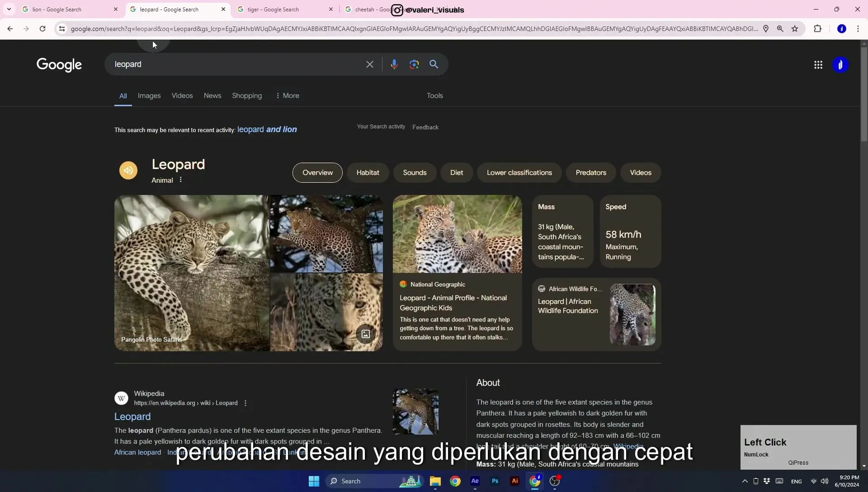Launch Photoshop from the taskbar
Viewport: 868px width, 492px height.
495,481
